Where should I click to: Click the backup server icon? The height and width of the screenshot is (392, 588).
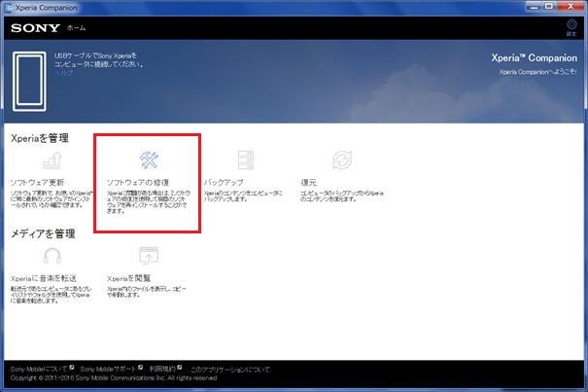(246, 160)
